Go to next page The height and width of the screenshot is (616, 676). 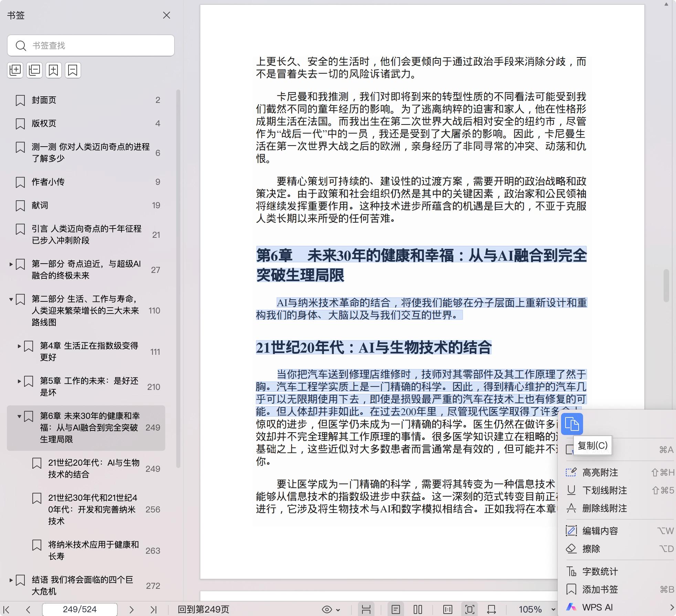click(131, 609)
